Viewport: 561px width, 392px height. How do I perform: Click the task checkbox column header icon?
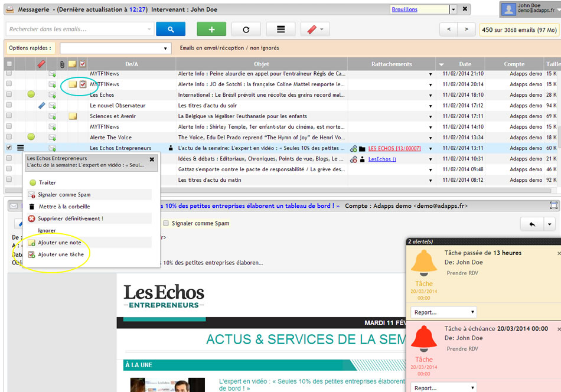[83, 64]
